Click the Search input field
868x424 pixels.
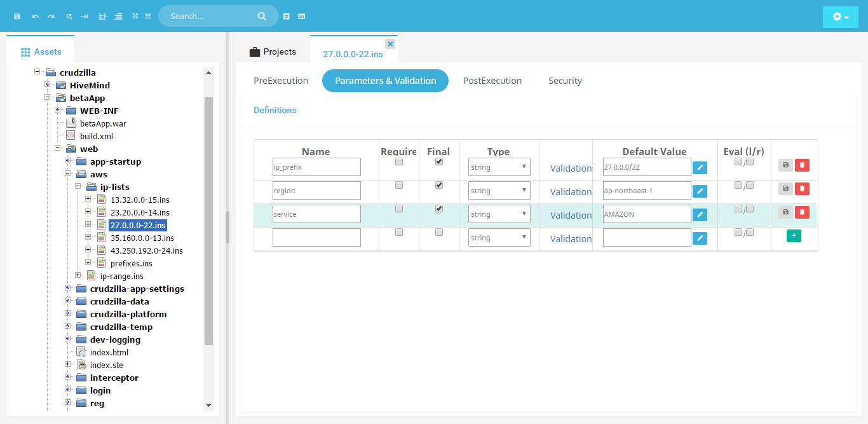pyautogui.click(x=210, y=16)
